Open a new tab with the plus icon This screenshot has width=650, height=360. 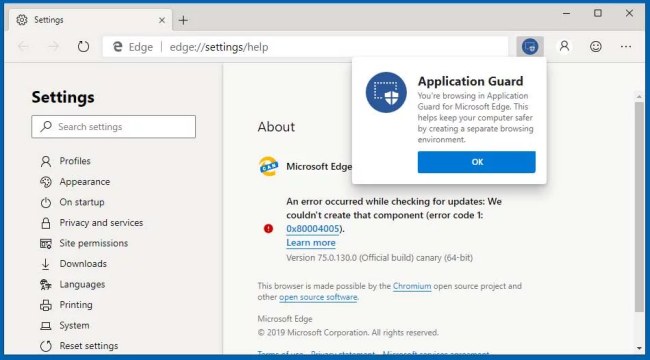pos(183,20)
